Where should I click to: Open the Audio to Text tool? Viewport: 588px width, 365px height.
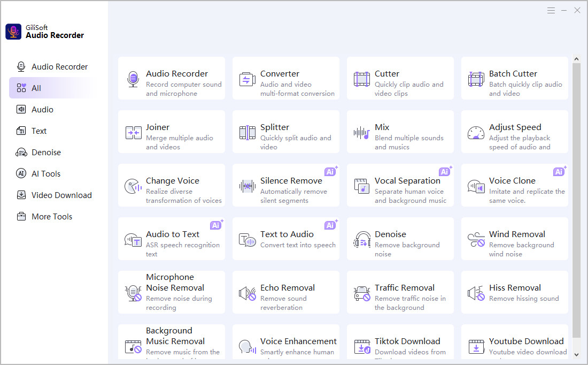(x=171, y=239)
